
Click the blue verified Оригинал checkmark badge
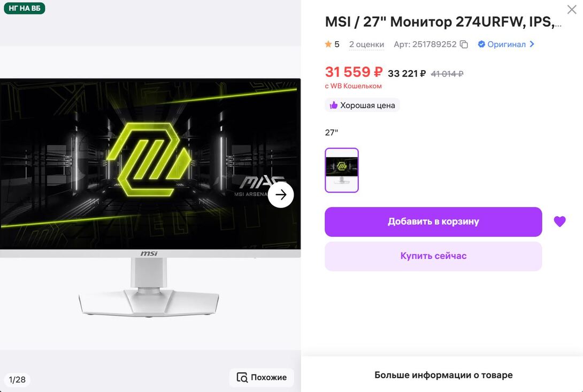point(481,44)
